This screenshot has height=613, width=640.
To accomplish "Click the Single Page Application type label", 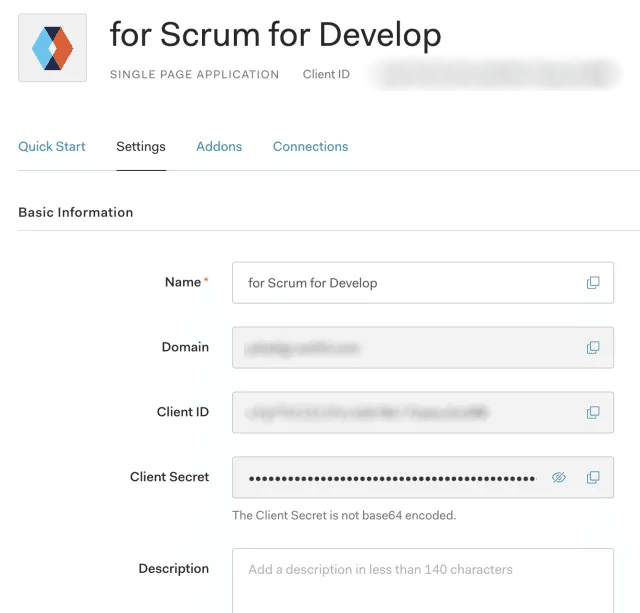I will click(x=194, y=74).
